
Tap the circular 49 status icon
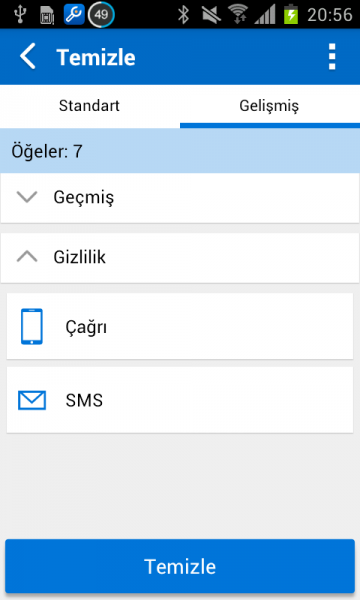point(101,15)
